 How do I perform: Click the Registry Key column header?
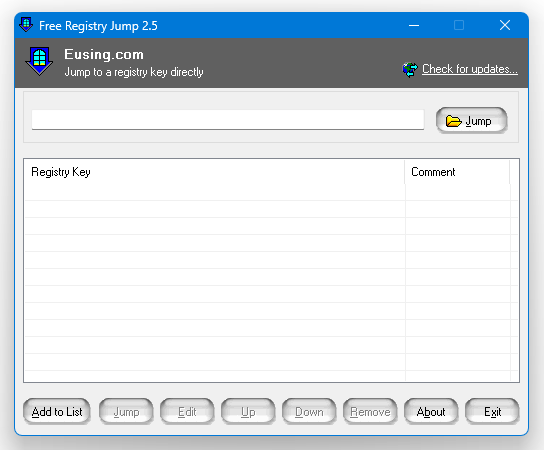pyautogui.click(x=214, y=172)
